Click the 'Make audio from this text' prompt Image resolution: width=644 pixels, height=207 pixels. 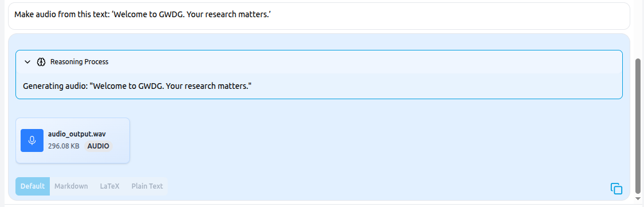click(x=143, y=15)
